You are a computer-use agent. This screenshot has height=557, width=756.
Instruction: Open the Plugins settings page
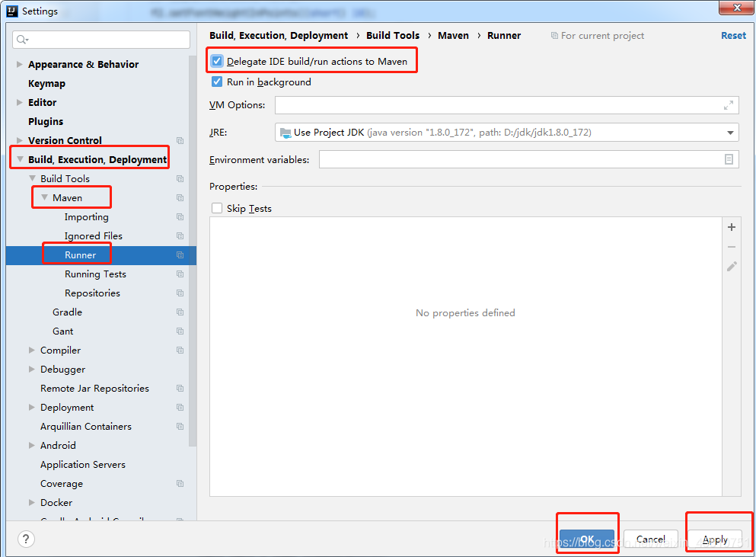click(46, 122)
